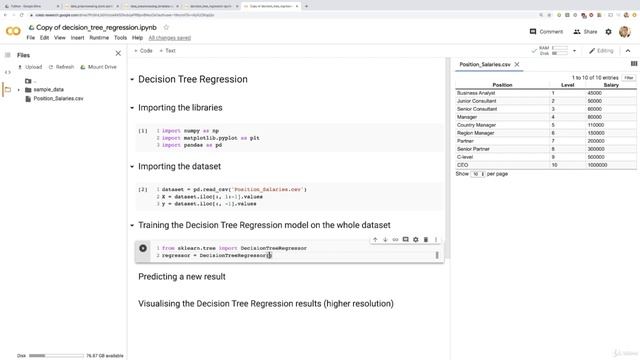Reload the browser page

point(22,15)
